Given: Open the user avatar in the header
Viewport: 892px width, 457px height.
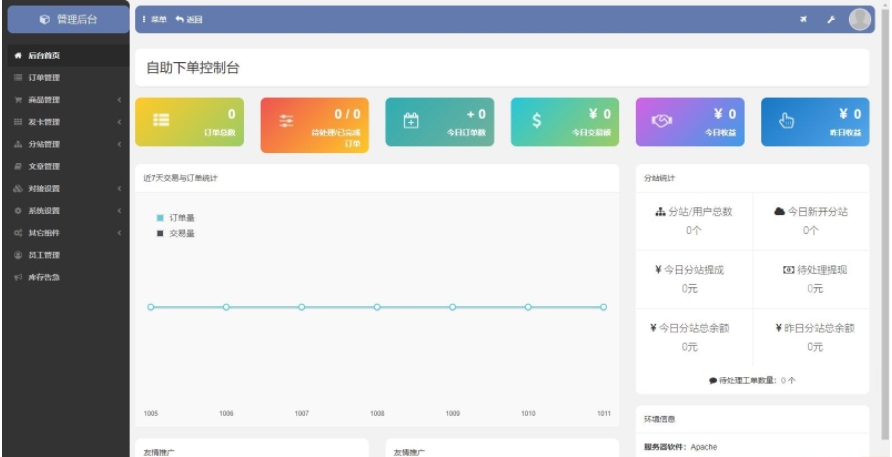Looking at the screenshot, I should (x=859, y=19).
